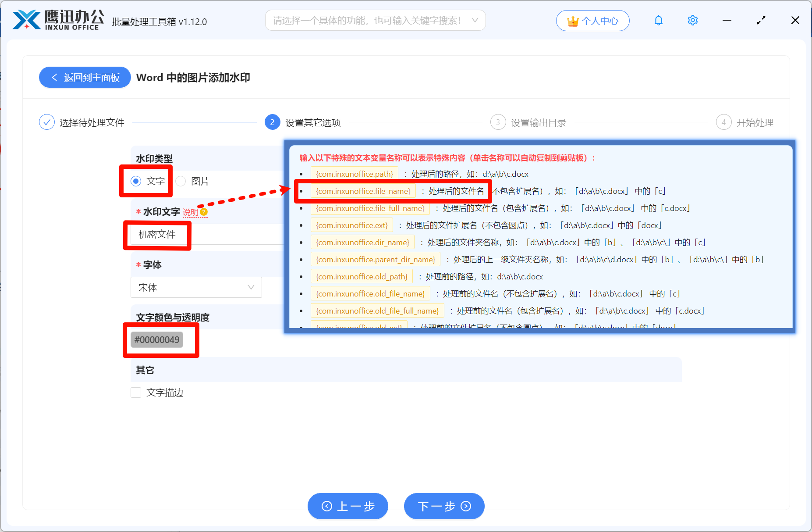Screen dimensions: 812x532
Task: Click the fullscreen expand icon in title bar
Action: [x=761, y=20]
